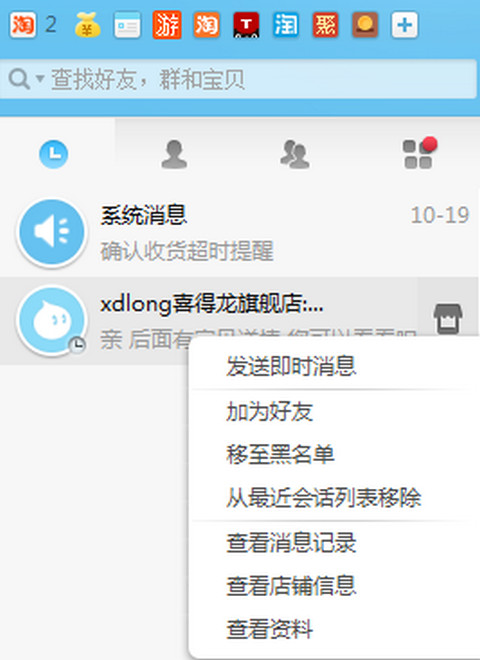This screenshot has width=480, height=660.
Task: Choose 发送即时消息 from context menu
Action: 291,366
